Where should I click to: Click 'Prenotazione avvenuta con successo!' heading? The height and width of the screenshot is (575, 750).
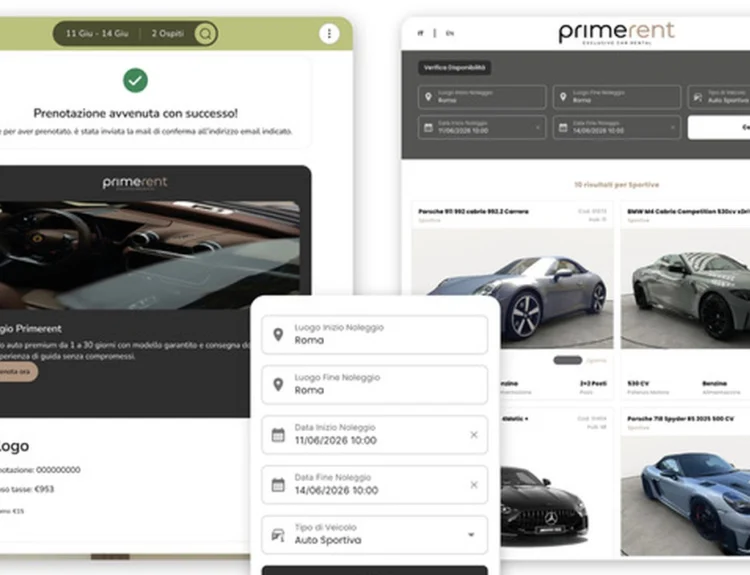(135, 113)
